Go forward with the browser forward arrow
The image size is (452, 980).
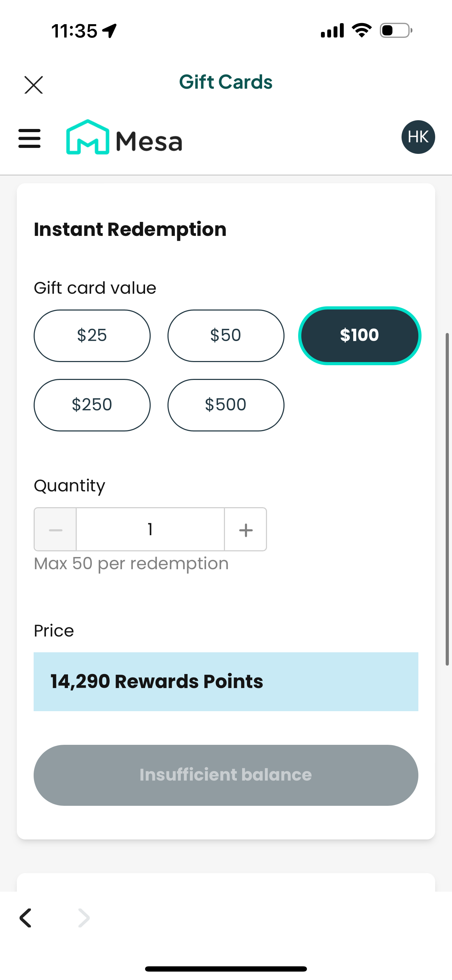coord(84,918)
